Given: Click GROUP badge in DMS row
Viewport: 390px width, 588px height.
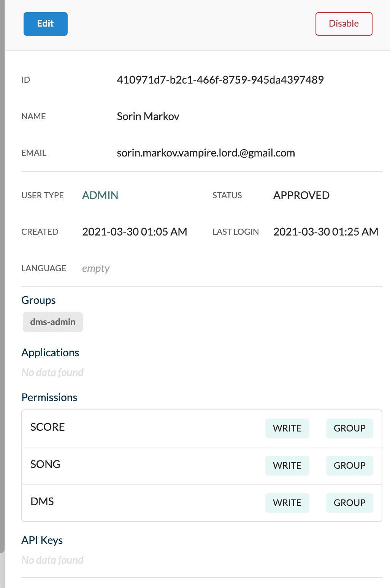Looking at the screenshot, I should click(x=350, y=503).
